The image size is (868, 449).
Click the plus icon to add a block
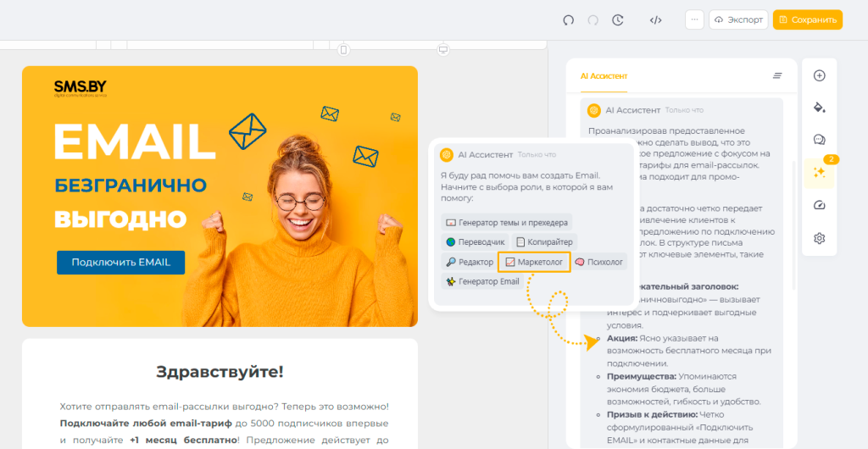[819, 75]
